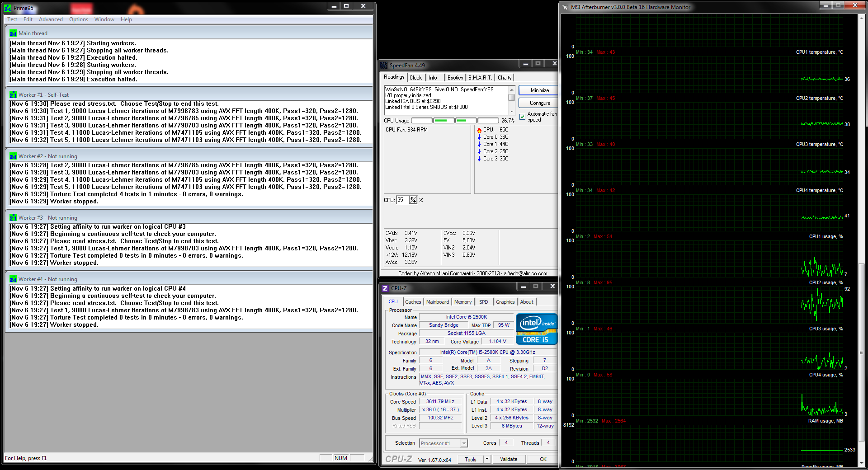Open the Edit menu in Prime95
Screen dimensions: 868x470
28,19
